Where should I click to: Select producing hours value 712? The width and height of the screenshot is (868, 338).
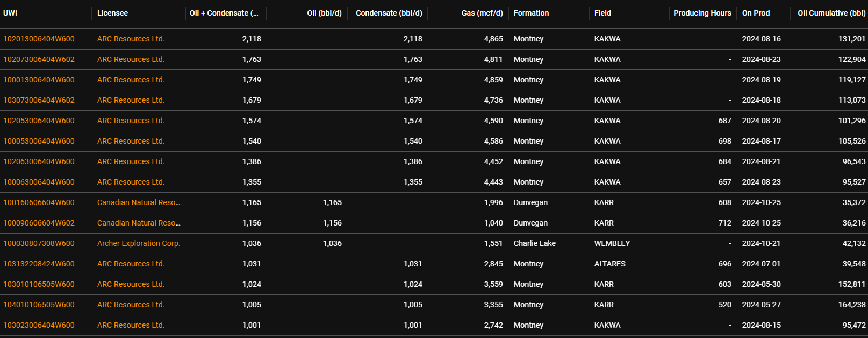(x=725, y=223)
